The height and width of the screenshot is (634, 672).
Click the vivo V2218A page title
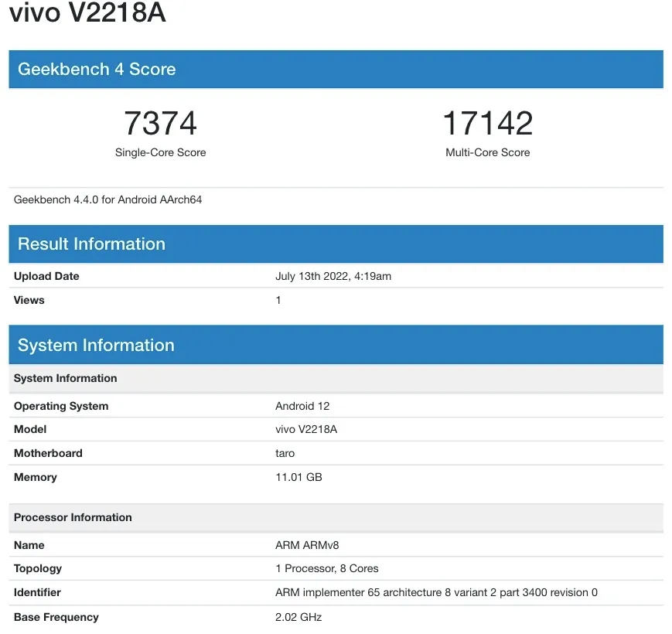pyautogui.click(x=87, y=13)
